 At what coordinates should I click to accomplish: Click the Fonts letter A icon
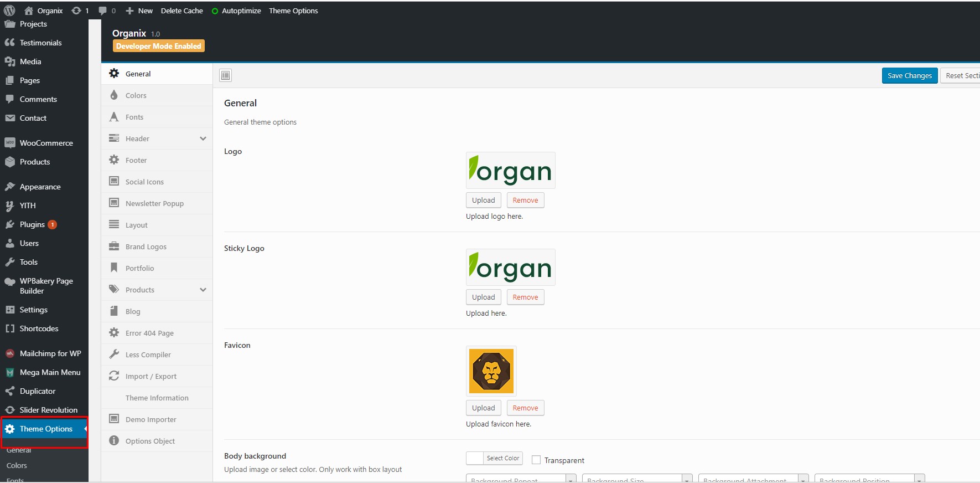[114, 117]
